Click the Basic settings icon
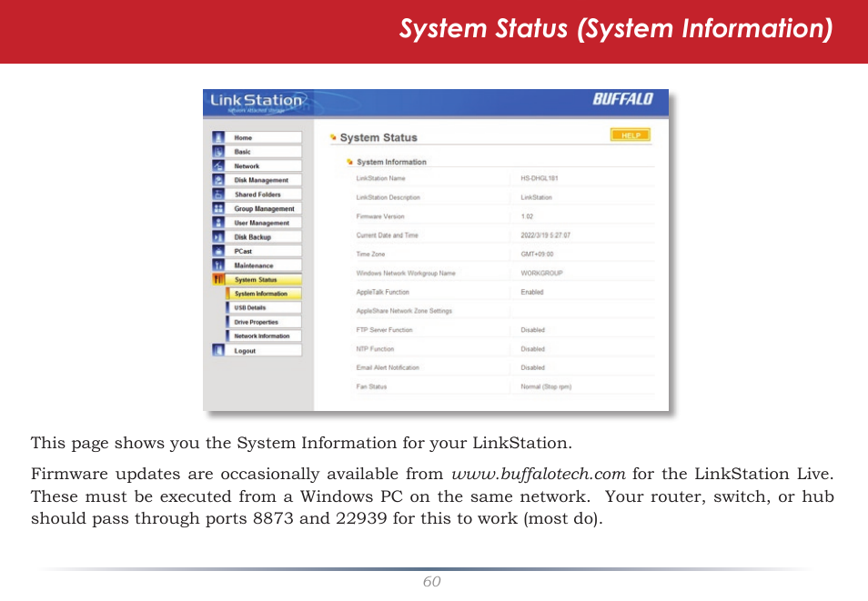 click(x=218, y=152)
